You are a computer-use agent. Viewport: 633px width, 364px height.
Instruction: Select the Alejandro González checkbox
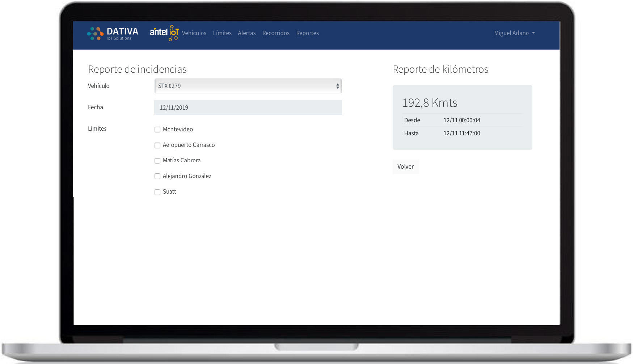tap(157, 176)
